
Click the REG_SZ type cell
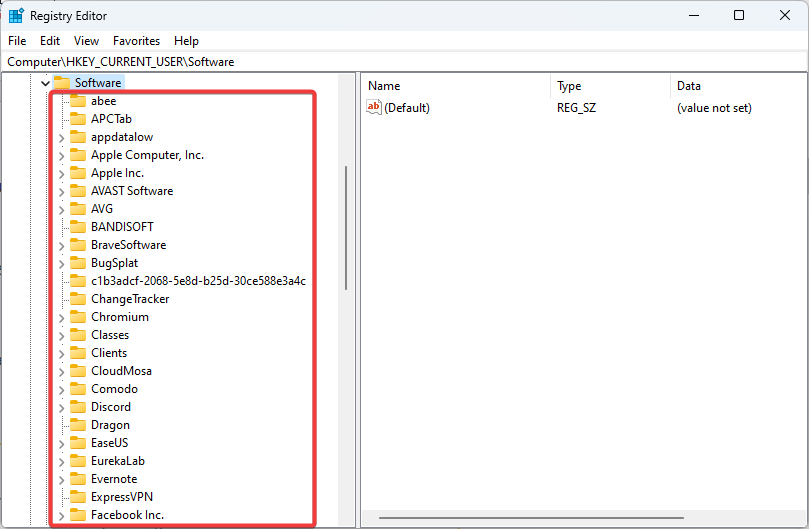click(x=576, y=107)
